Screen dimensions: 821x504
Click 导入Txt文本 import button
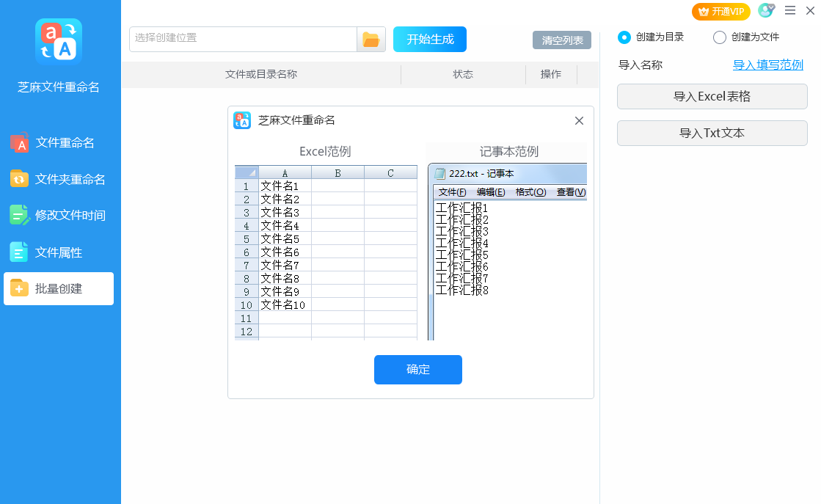click(x=712, y=133)
